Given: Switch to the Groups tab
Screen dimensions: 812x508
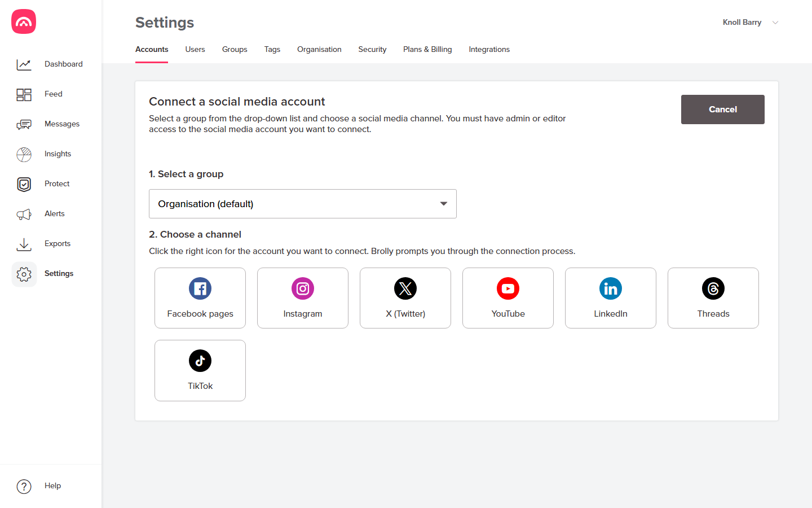Looking at the screenshot, I should pyautogui.click(x=235, y=50).
